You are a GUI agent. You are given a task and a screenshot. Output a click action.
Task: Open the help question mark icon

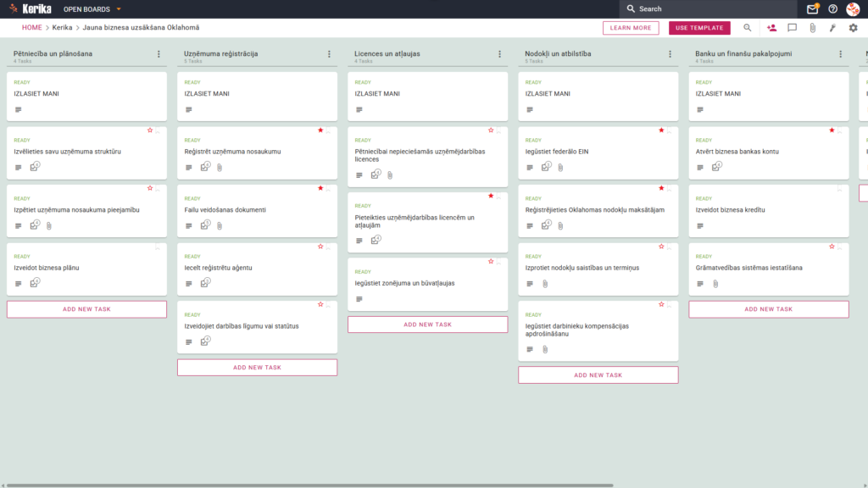click(x=832, y=8)
